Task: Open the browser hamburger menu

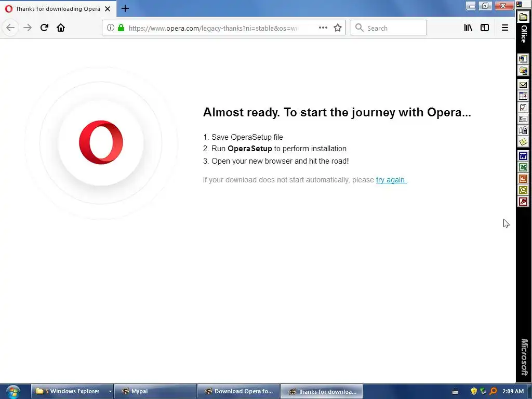Action: coord(505,28)
